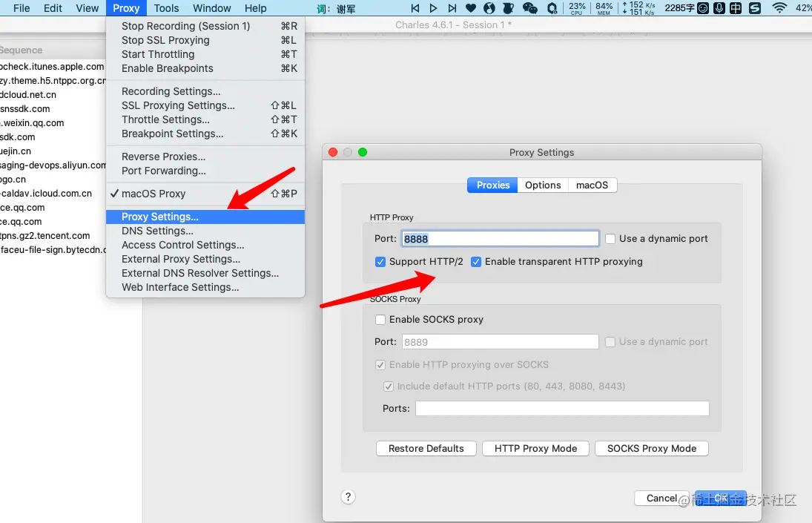Open the Help menu
Viewport: 812px width, 523px height.
(255, 8)
